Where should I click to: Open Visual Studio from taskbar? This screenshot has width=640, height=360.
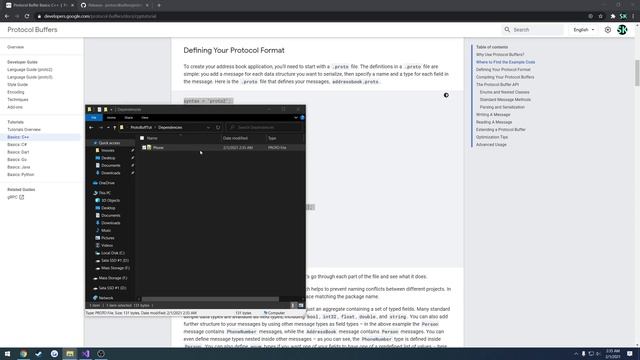click(x=85, y=354)
